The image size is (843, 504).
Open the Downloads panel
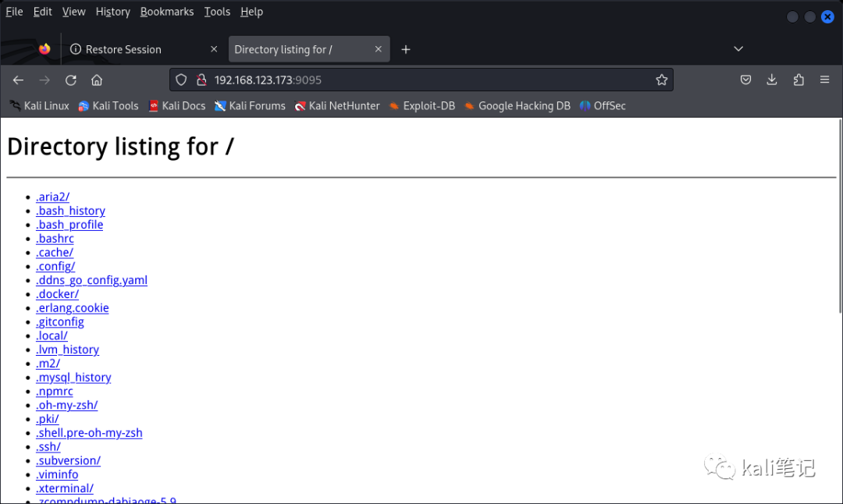pyautogui.click(x=772, y=80)
